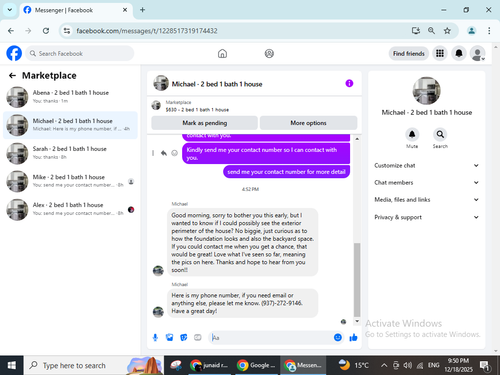Open Mike - 2 bed 1 bath conversation
500x375 pixels.
pos(70,181)
